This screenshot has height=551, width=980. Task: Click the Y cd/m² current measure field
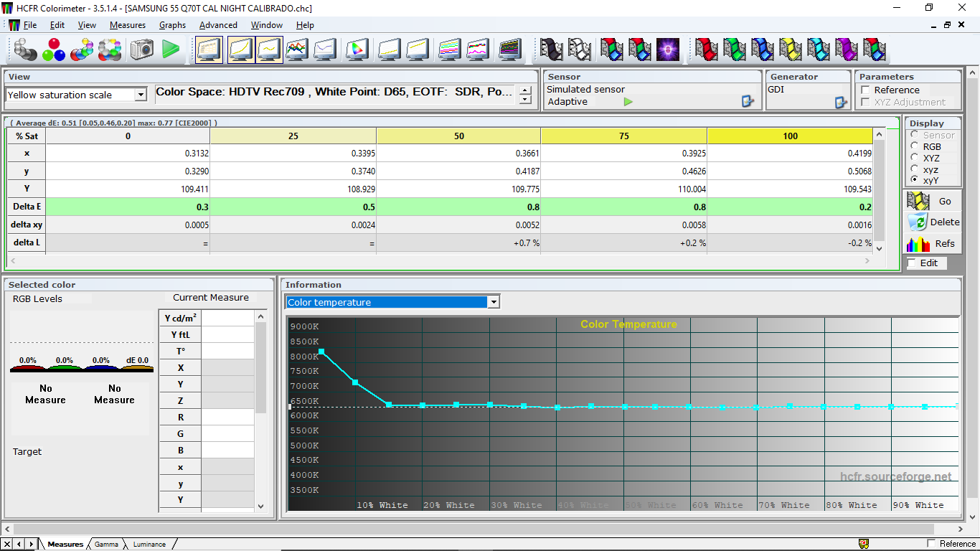click(x=227, y=318)
